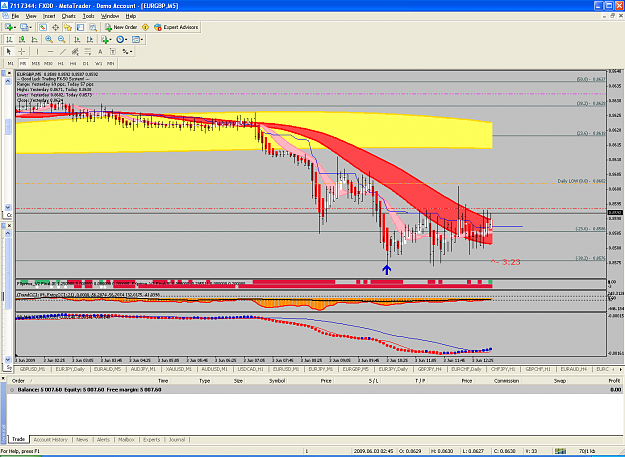Select the Horizontal Line drawing tool

(x=50, y=51)
